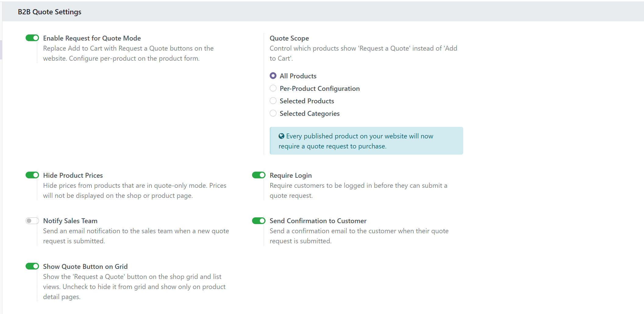Click 'Replace Add to Cart' description text
644x314 pixels.
click(128, 53)
